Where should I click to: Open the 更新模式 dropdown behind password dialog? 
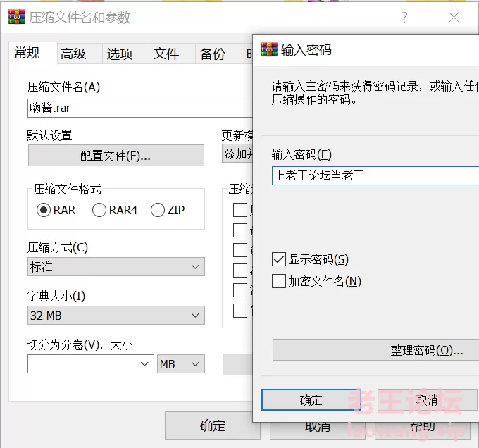pos(237,154)
